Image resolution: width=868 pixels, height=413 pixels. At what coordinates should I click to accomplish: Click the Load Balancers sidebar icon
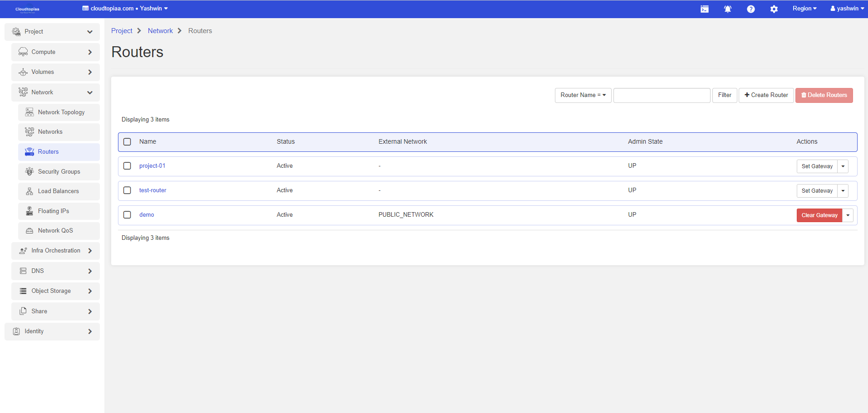29,191
